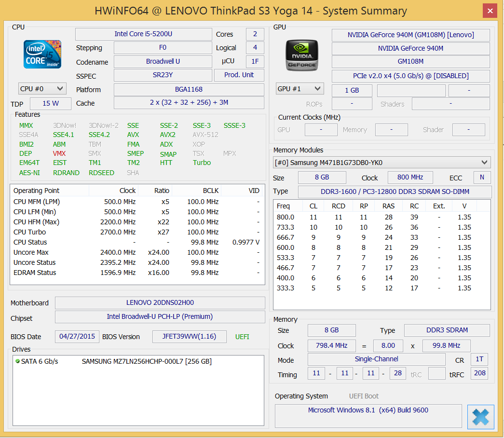Click the Broadwell U codename field
The height and width of the screenshot is (438, 504).
point(163,61)
